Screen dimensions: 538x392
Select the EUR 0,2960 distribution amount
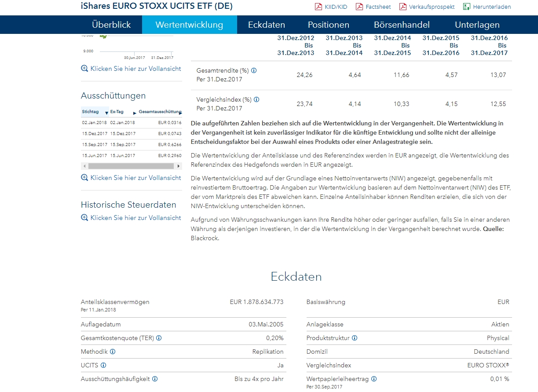pyautogui.click(x=170, y=156)
